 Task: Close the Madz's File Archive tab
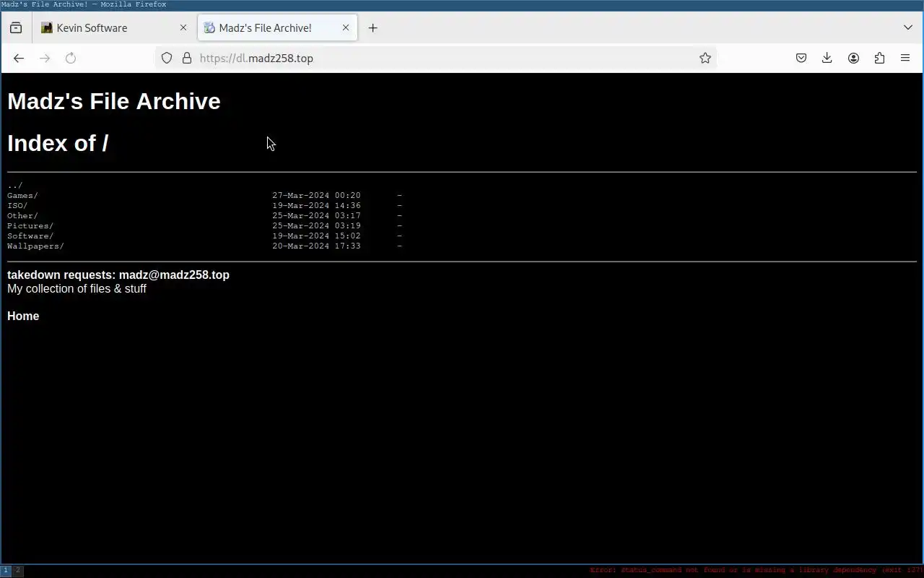(x=346, y=27)
